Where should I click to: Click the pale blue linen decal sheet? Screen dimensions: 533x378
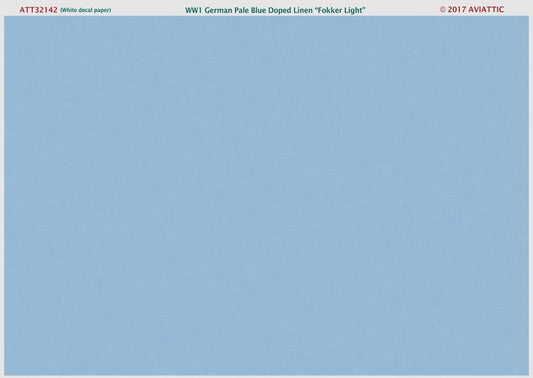[x=266, y=195]
